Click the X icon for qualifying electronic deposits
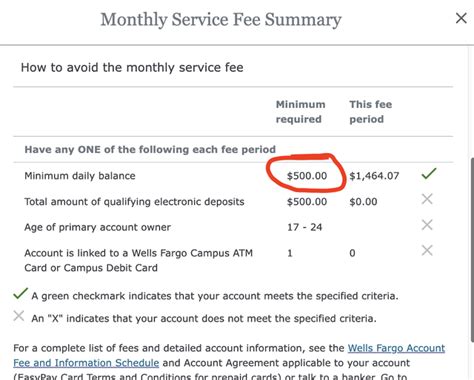474x380 pixels. 427,199
